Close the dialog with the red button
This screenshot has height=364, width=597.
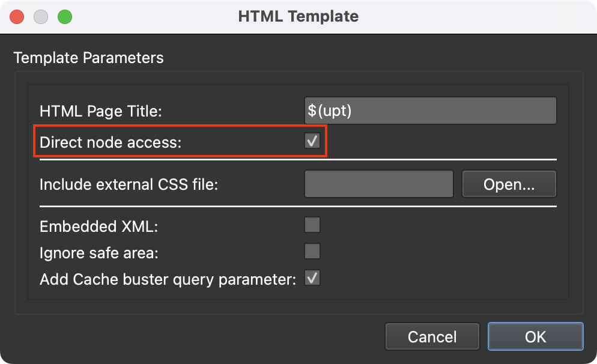pyautogui.click(x=17, y=16)
